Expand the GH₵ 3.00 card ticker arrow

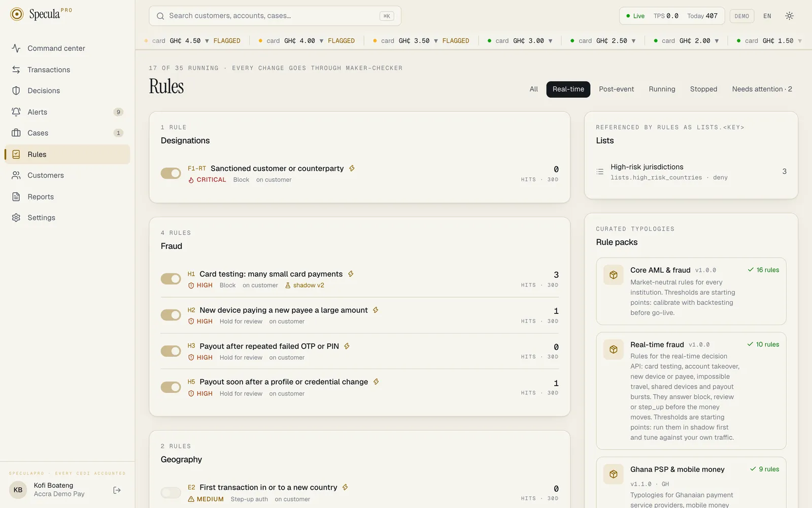coord(551,41)
